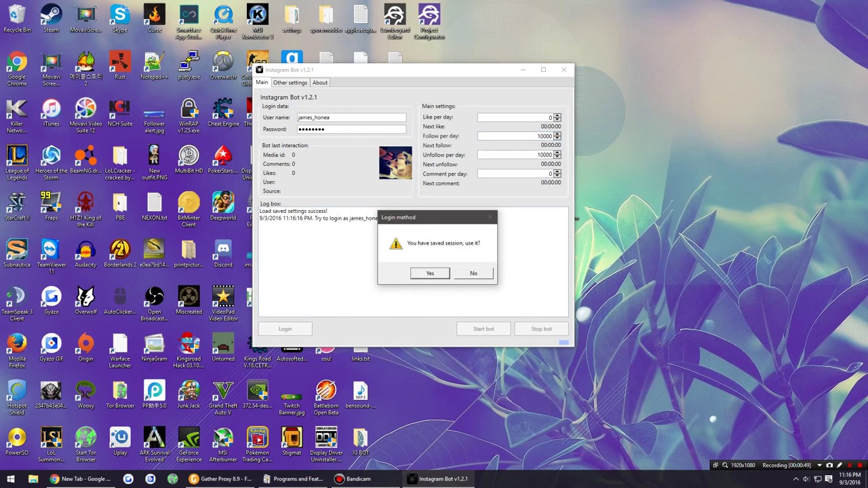Select the Rust game icon
868x488 pixels.
[x=120, y=66]
